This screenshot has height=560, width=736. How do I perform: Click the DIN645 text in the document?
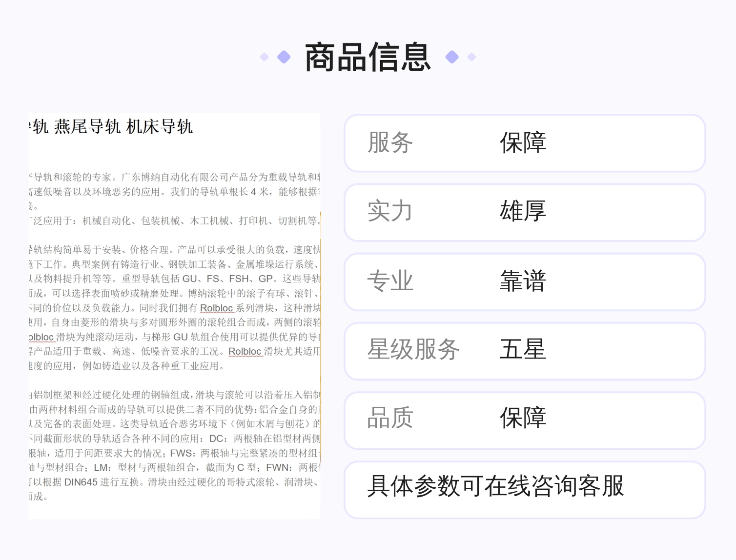pos(81,482)
